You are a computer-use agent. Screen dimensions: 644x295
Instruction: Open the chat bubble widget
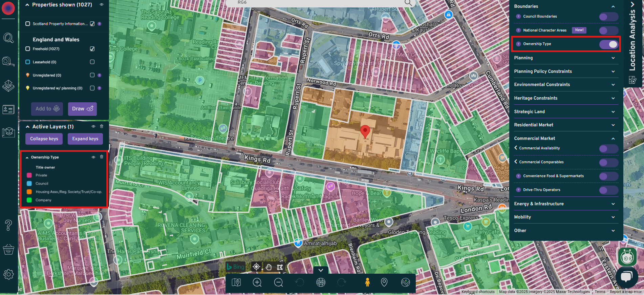pyautogui.click(x=627, y=276)
